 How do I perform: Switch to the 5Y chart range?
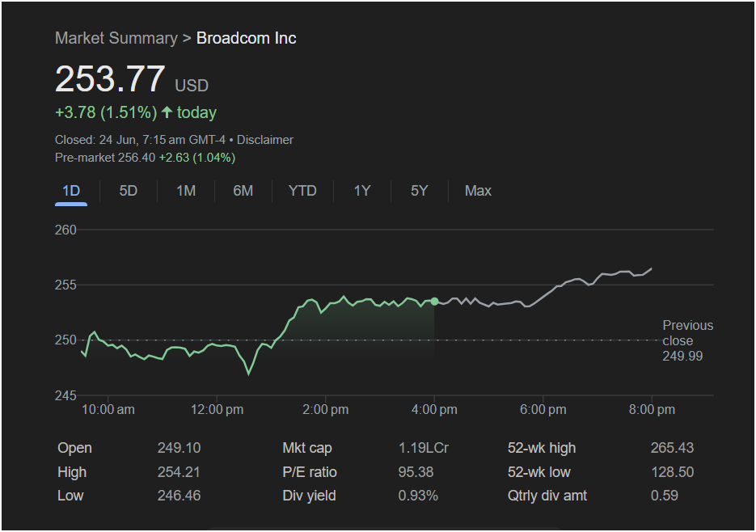pyautogui.click(x=419, y=191)
